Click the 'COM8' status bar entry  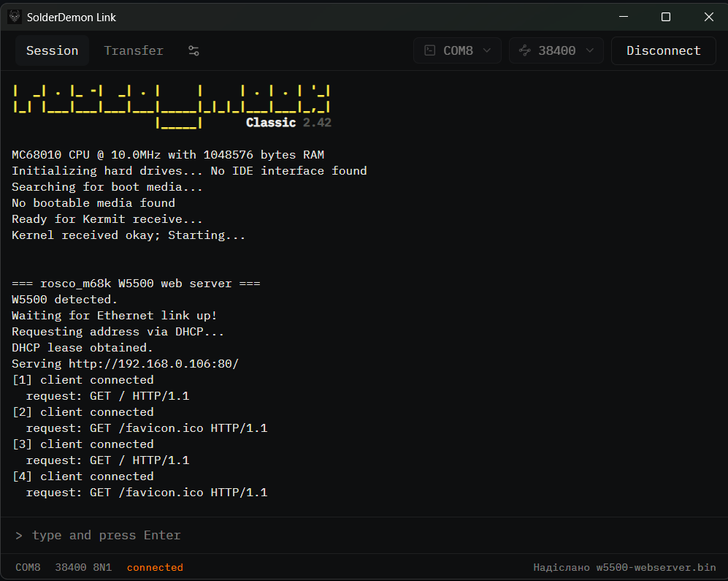[28, 568]
